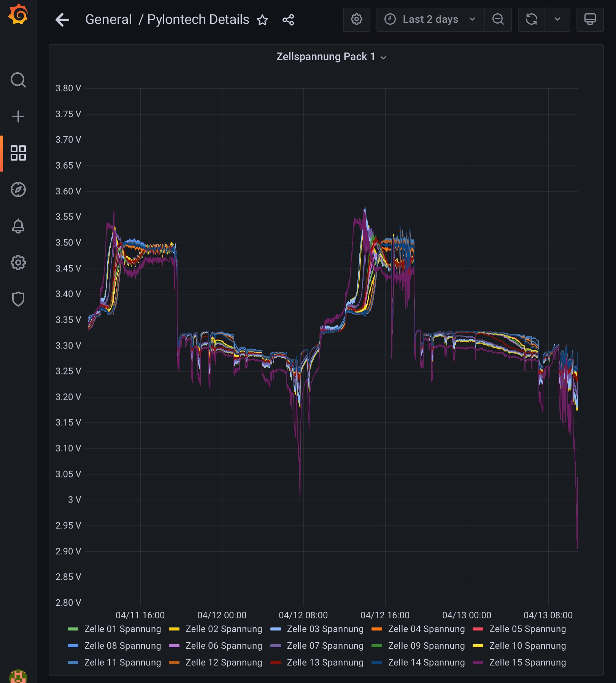Open the Explore compass icon
This screenshot has height=683, width=616.
point(18,189)
